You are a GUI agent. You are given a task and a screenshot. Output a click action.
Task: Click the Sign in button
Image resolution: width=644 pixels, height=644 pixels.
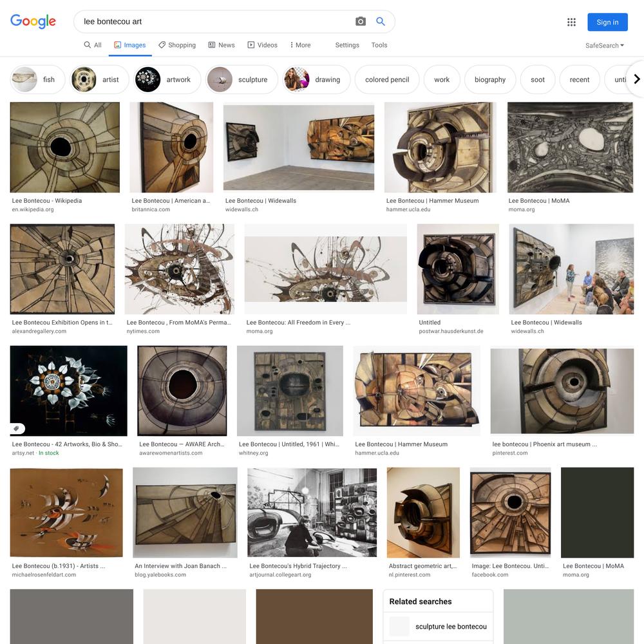point(607,22)
